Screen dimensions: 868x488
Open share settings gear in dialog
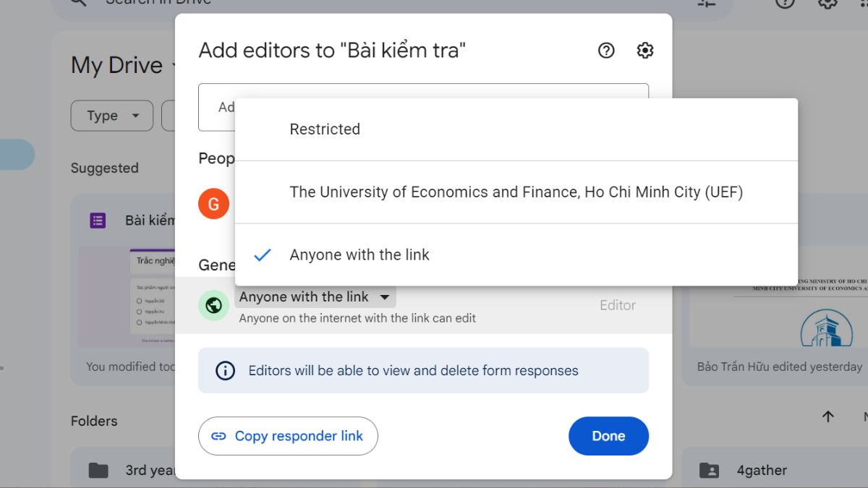644,51
